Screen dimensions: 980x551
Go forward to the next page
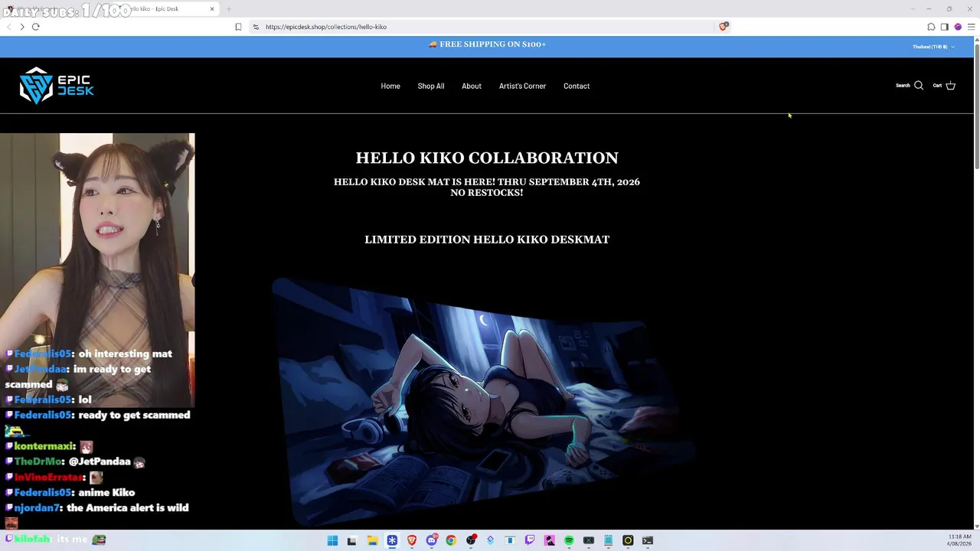tap(21, 27)
